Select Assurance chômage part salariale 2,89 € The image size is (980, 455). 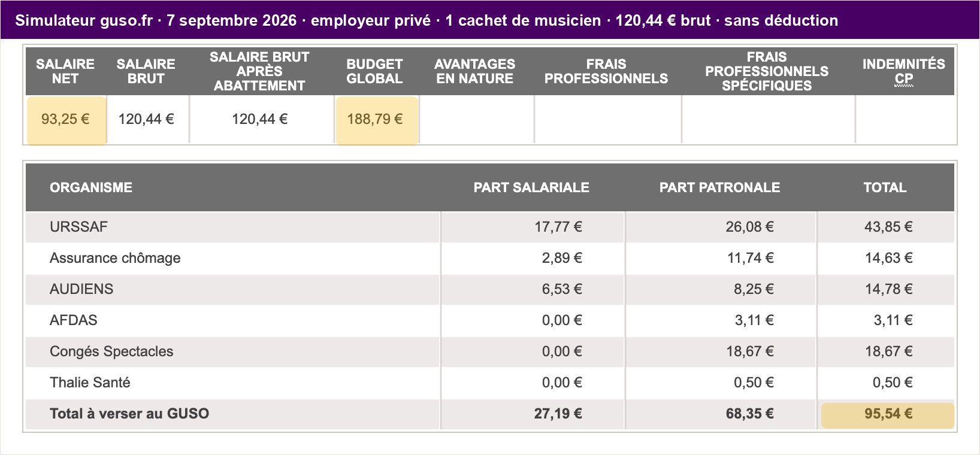tap(562, 258)
